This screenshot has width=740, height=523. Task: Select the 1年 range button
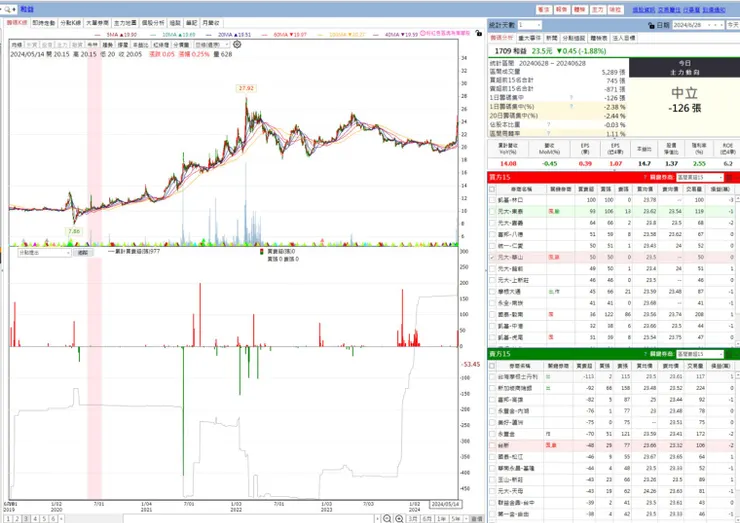[x=441, y=519]
